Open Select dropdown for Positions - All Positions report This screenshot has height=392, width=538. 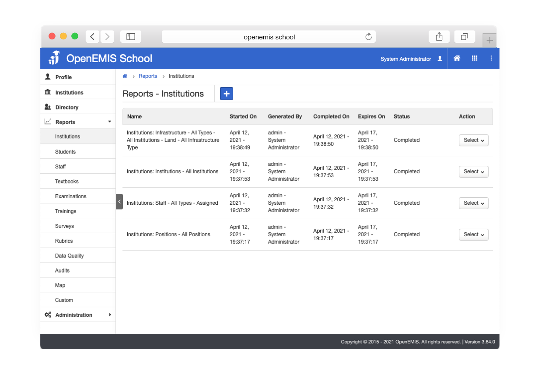point(474,234)
